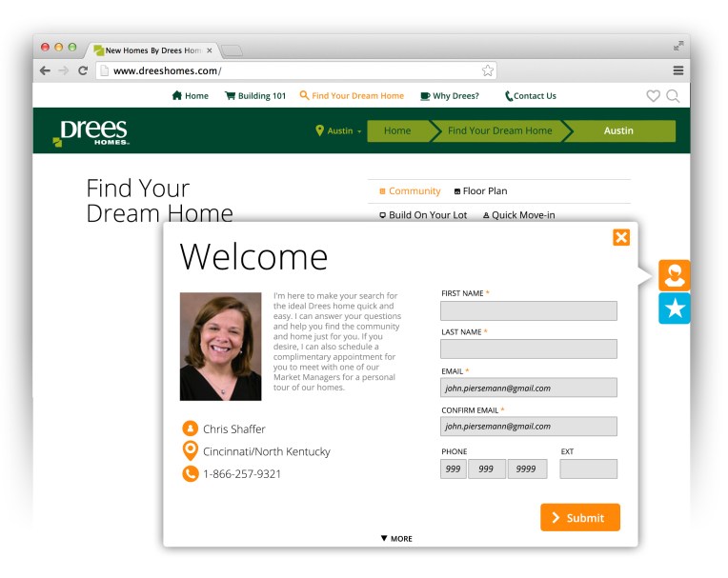Open the Austin location dropdown
The height and width of the screenshot is (578, 728).
click(339, 131)
